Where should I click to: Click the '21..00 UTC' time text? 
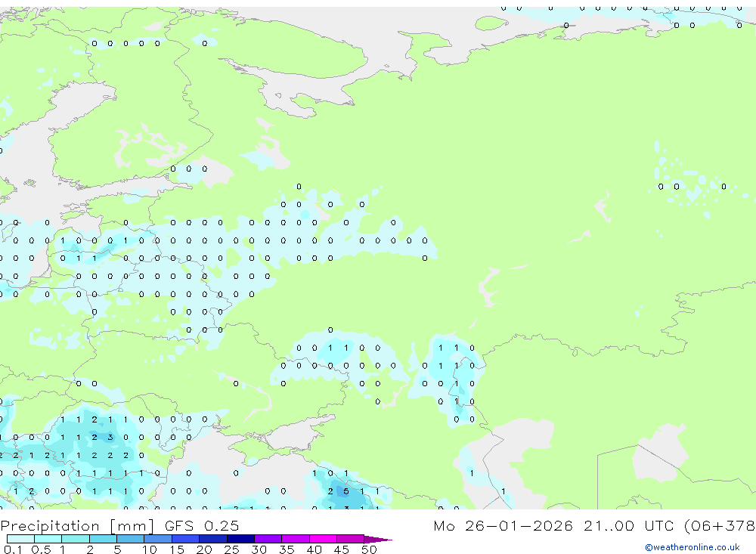tap(628, 525)
